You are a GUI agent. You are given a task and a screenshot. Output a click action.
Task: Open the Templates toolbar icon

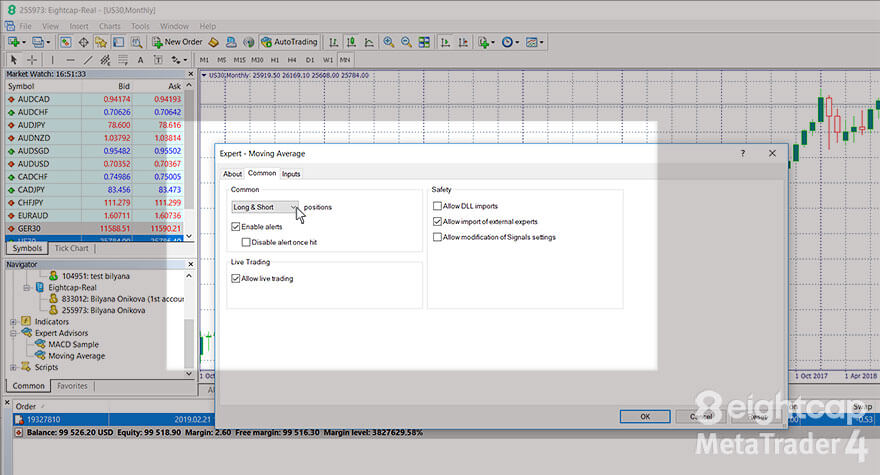coord(531,42)
